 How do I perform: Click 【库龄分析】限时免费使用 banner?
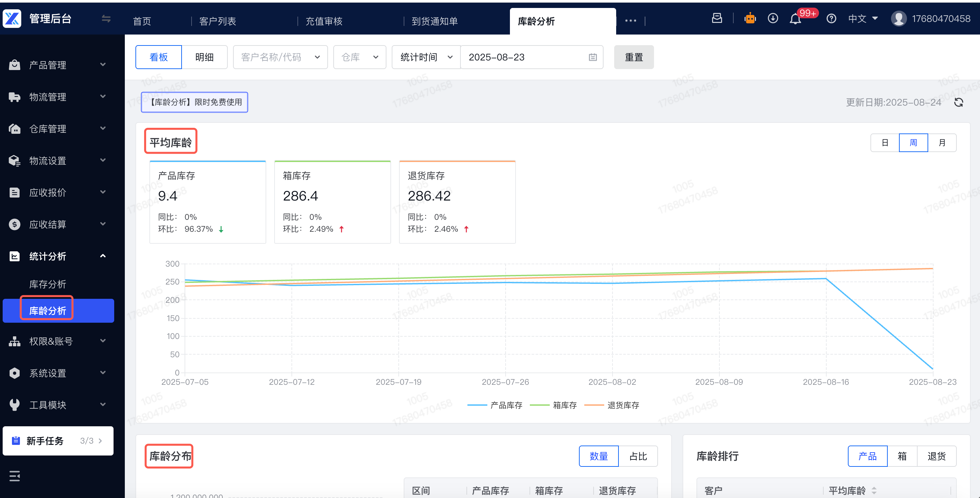[195, 102]
